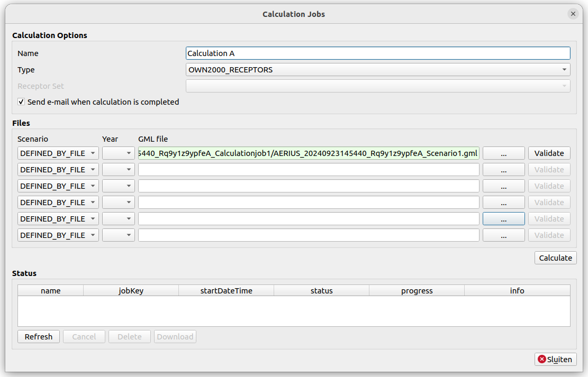This screenshot has width=588, height=377.
Task: Click the Sluiten button with red icon
Action: (x=555, y=360)
